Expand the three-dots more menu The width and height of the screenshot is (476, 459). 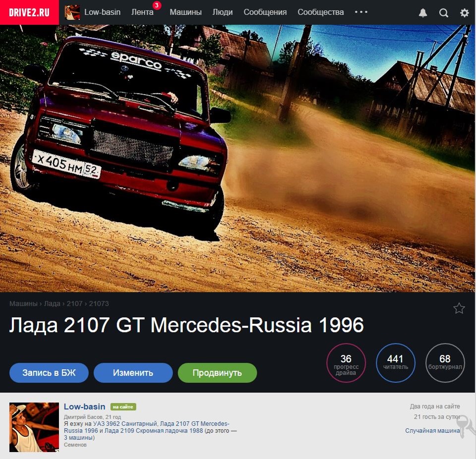pyautogui.click(x=361, y=12)
